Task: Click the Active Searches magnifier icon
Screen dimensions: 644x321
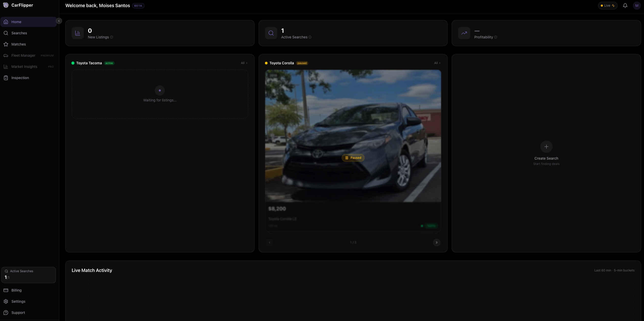Action: point(271,33)
